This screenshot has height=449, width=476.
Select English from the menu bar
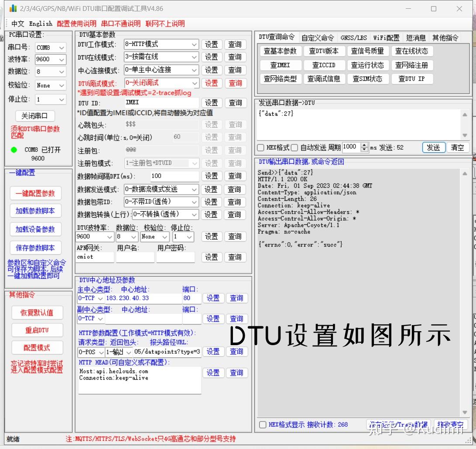click(x=41, y=23)
